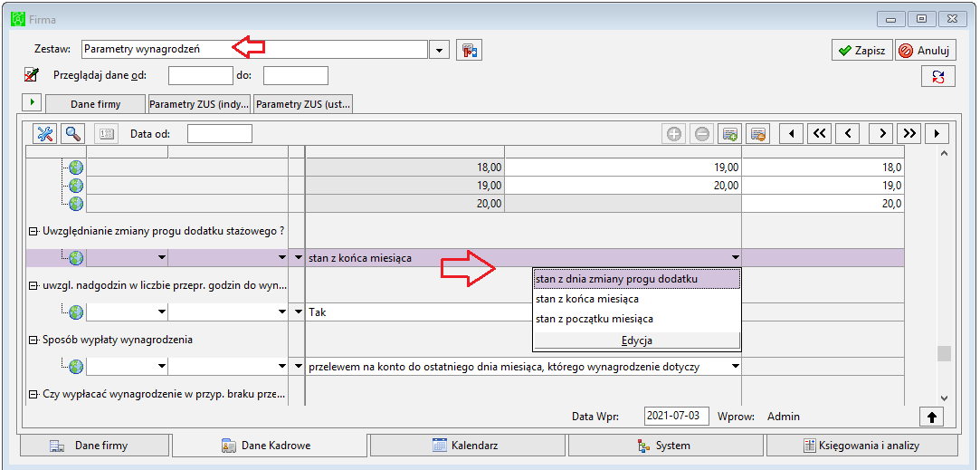Collapse Uwzględnianie zmiany progu dodatku stażowego

tap(33, 231)
